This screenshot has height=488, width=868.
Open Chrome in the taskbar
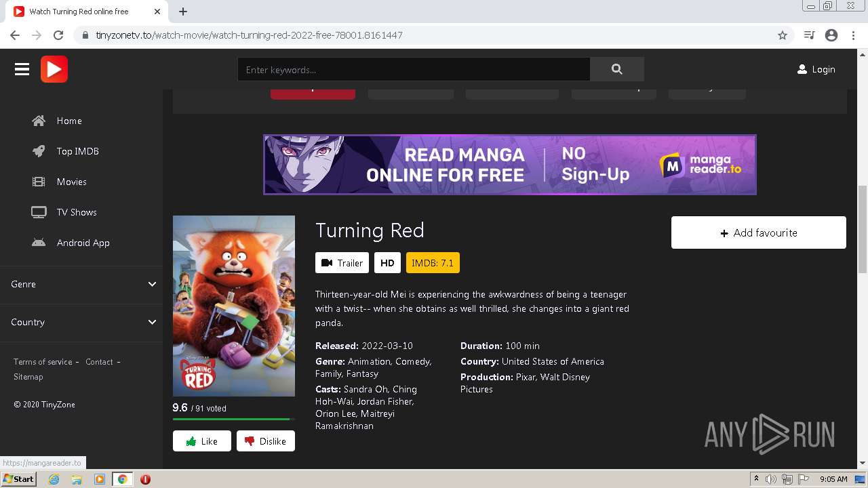point(122,479)
